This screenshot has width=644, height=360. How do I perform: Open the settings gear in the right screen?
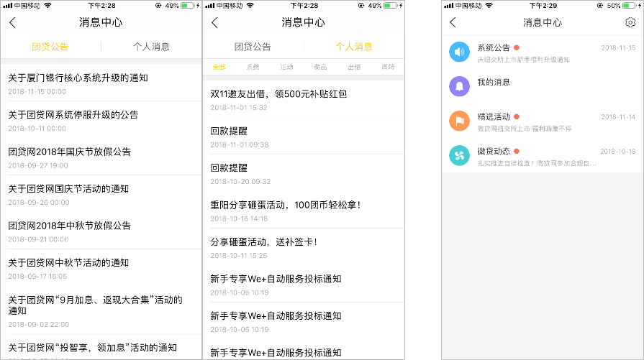tap(630, 22)
